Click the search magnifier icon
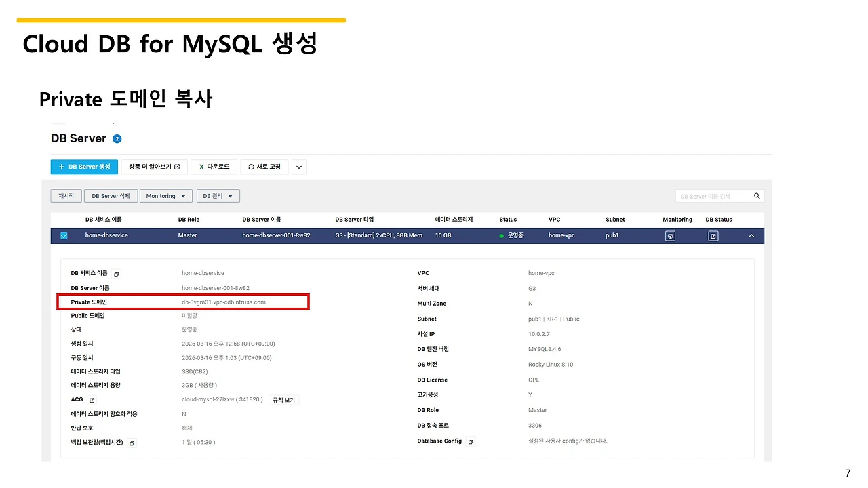The width and height of the screenshot is (868, 488). click(x=757, y=196)
